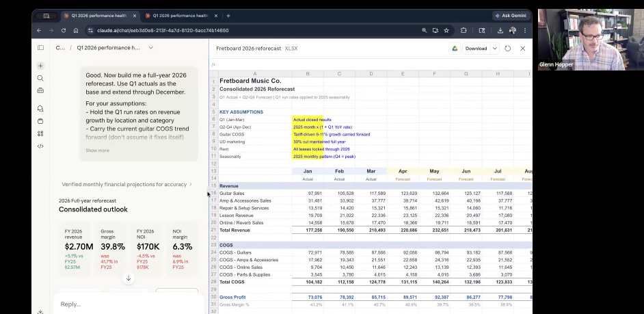The image size is (644, 314).
Task: Click the Ask Gemini button
Action: pyautogui.click(x=511, y=16)
